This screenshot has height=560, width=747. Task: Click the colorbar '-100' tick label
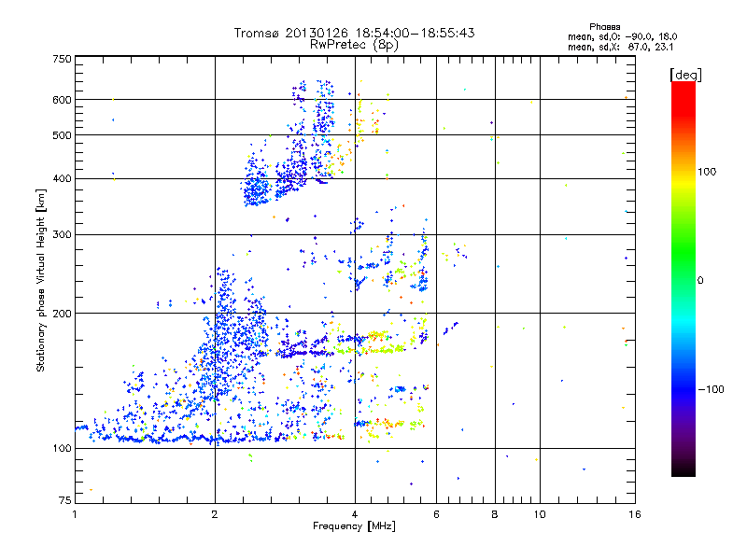coord(711,389)
